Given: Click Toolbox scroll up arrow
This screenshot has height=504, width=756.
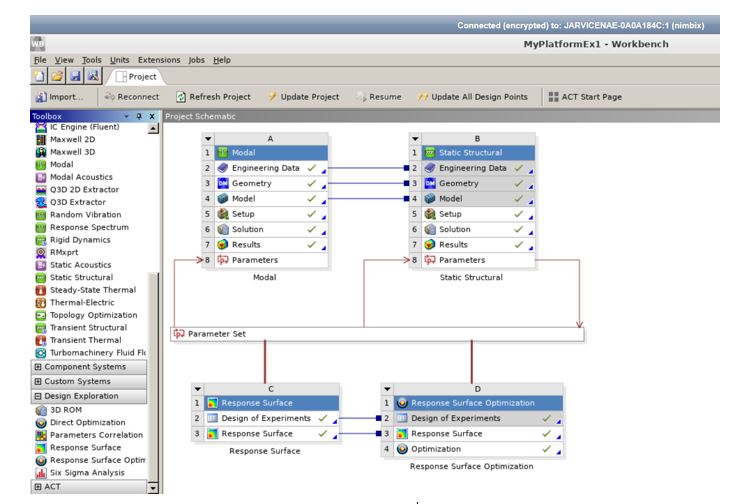Looking at the screenshot, I should click(153, 128).
